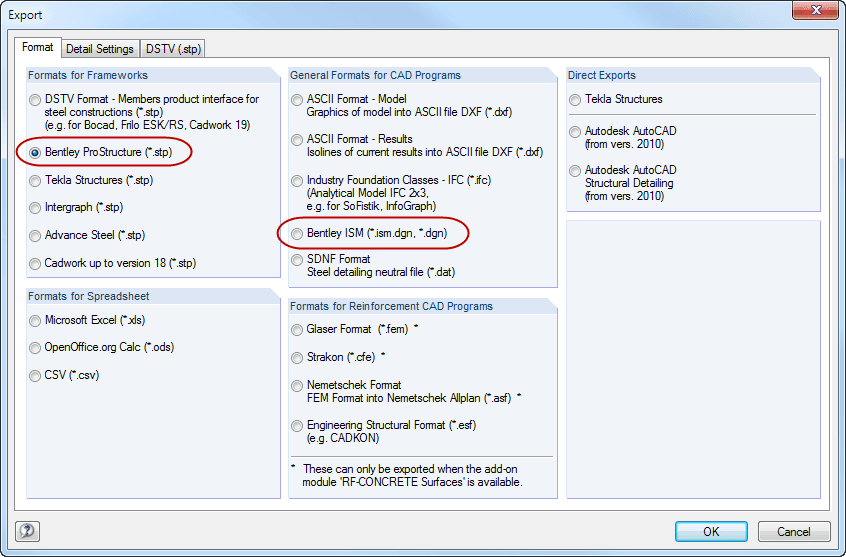Select ASCII Format - Model DXF option
This screenshot has height=557, width=846.
(x=297, y=100)
